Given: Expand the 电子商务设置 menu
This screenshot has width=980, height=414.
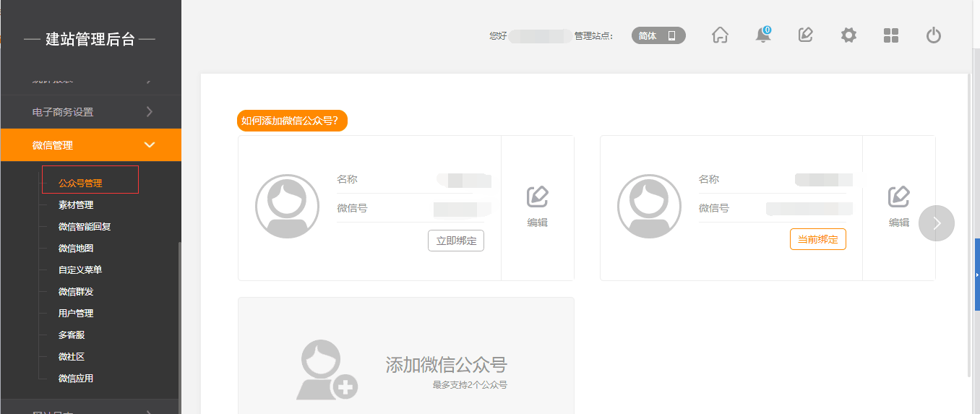Looking at the screenshot, I should (x=90, y=112).
